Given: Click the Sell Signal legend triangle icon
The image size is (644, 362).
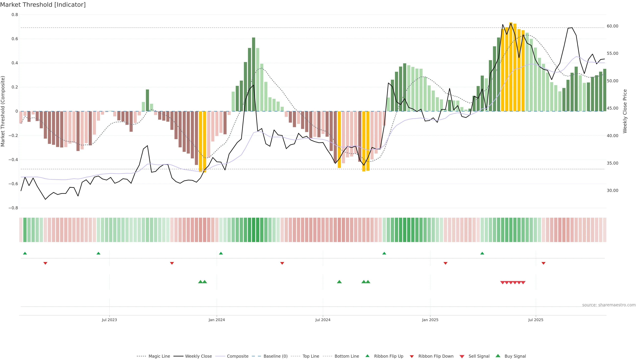Looking at the screenshot, I should tap(462, 356).
